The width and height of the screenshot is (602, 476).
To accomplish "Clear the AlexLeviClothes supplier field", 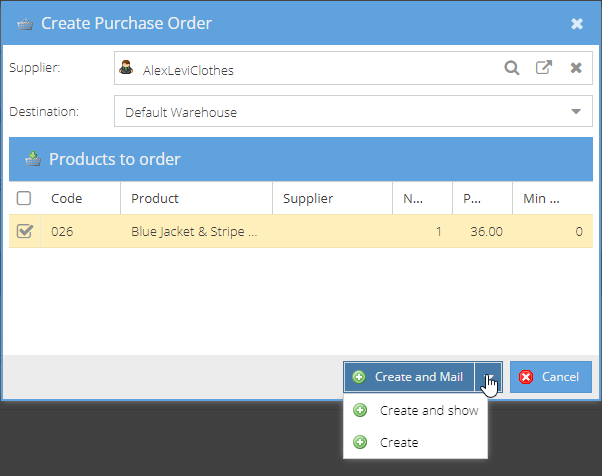I will tap(576, 68).
